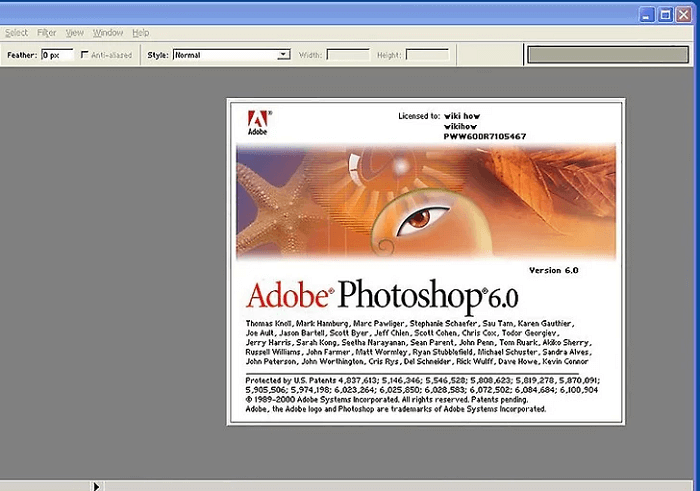Click the Version 6.0 label
Screen dimensions: 700x491
pos(554,270)
